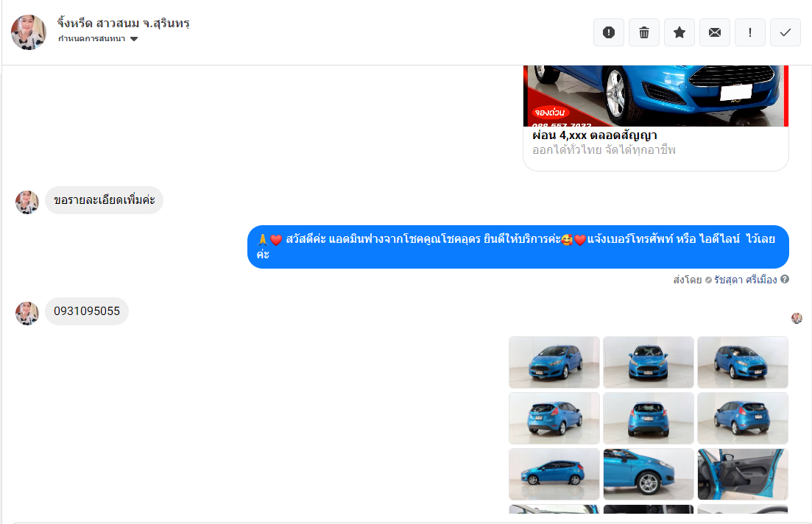Select the phone number message 0931095055
Screen dimensions: 812x524
tap(86, 311)
